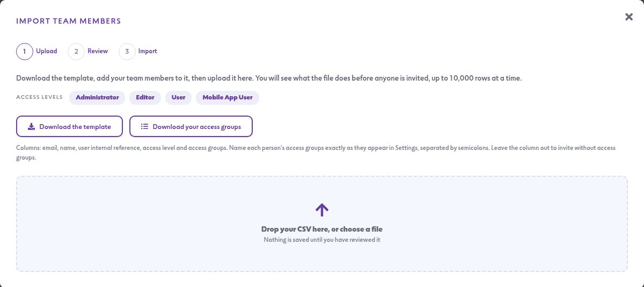Select the step 1 circle
Viewport: 644px width, 287px height.
(x=25, y=52)
